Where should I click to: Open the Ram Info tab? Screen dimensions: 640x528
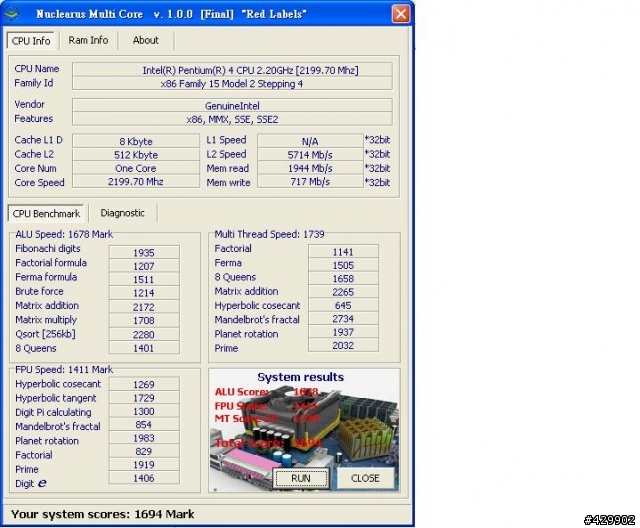click(88, 40)
